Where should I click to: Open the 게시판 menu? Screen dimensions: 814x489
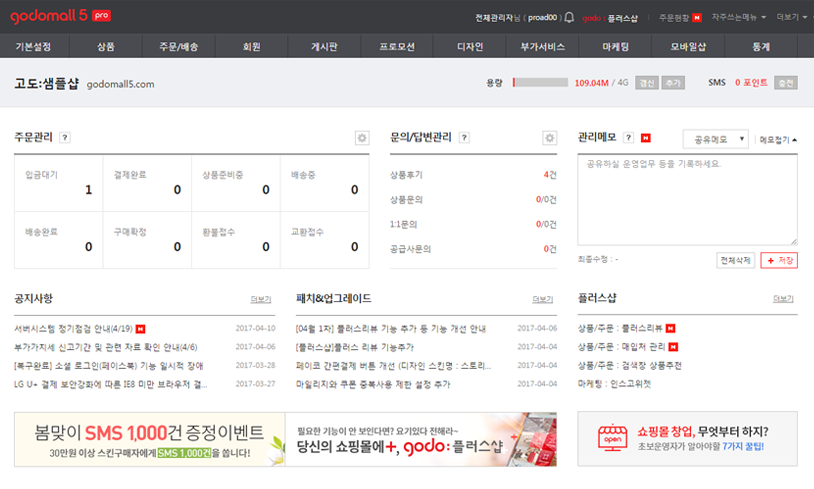[324, 46]
